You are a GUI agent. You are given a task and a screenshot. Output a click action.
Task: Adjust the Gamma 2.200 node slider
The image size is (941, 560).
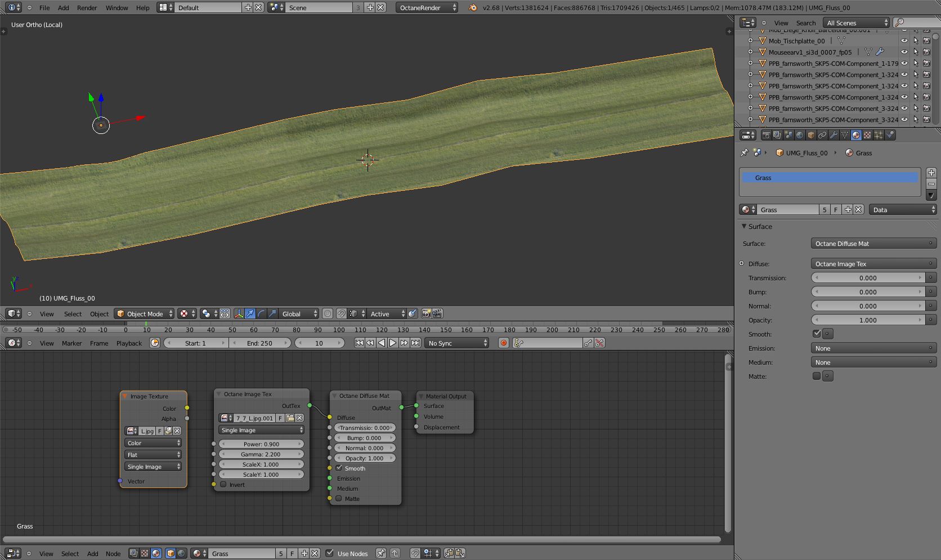pos(261,454)
